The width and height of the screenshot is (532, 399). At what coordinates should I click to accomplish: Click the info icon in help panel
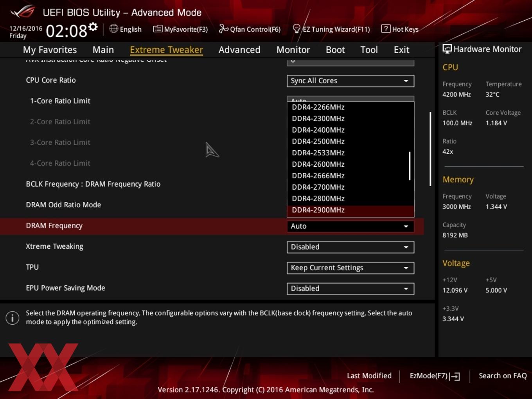pyautogui.click(x=13, y=318)
